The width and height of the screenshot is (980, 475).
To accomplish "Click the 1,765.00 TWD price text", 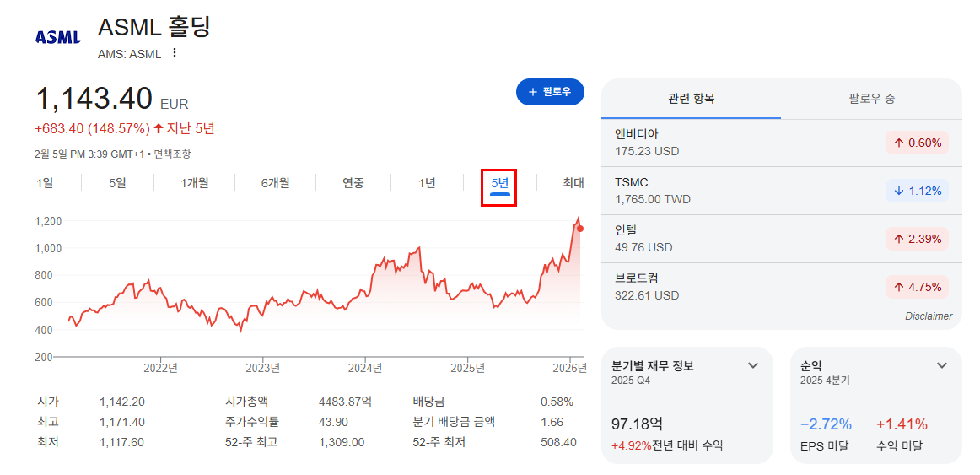I will [653, 199].
